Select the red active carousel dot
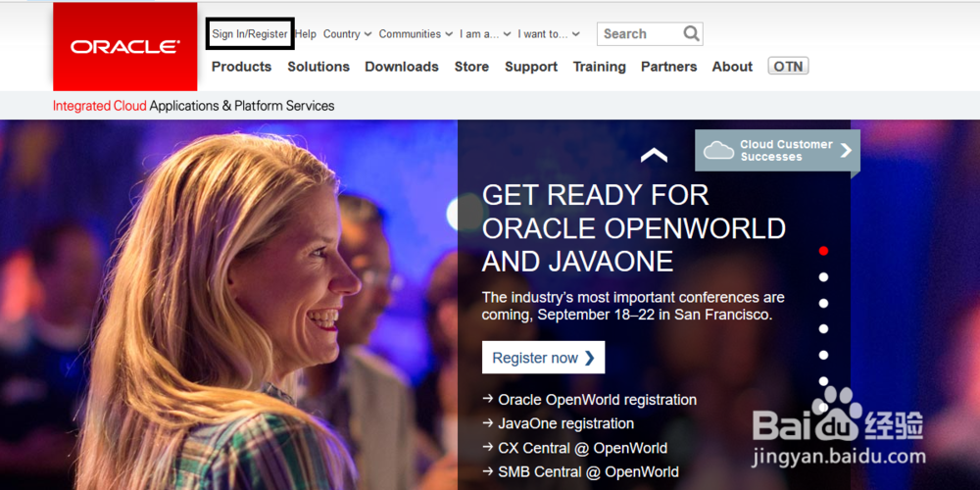 coord(824,251)
